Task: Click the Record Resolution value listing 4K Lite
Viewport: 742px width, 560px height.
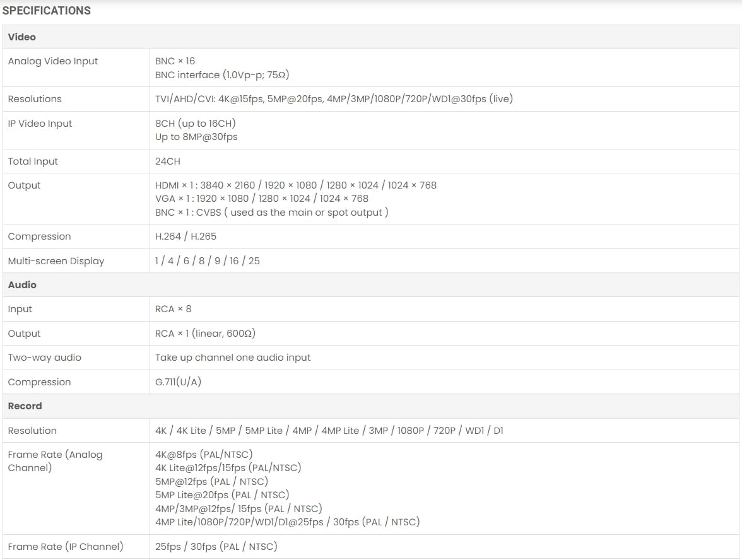Action: [329, 431]
